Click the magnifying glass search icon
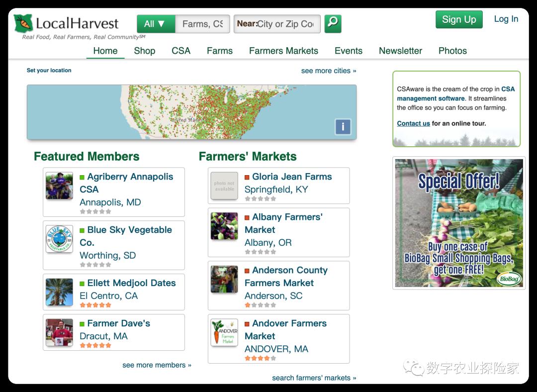 point(333,24)
